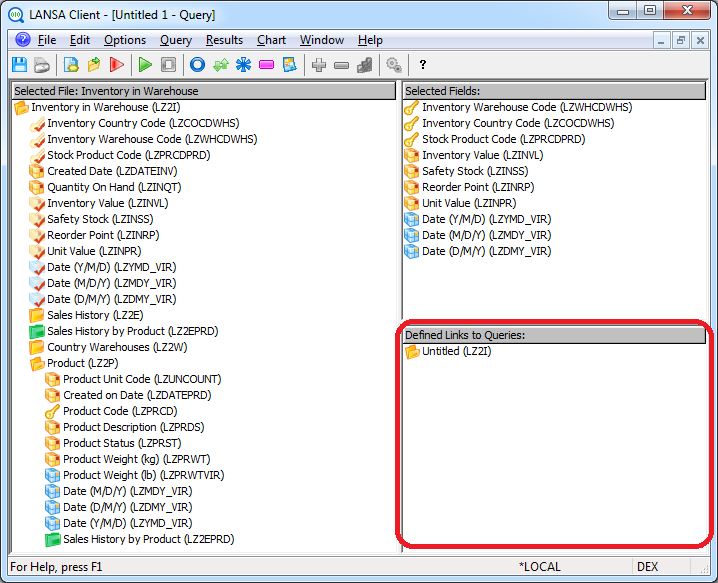
Task: Click the blue asterisk toolbar icon
Action: (x=243, y=65)
